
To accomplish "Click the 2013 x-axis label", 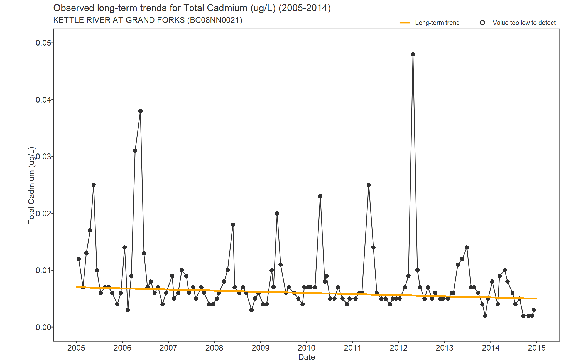I will (x=445, y=348).
